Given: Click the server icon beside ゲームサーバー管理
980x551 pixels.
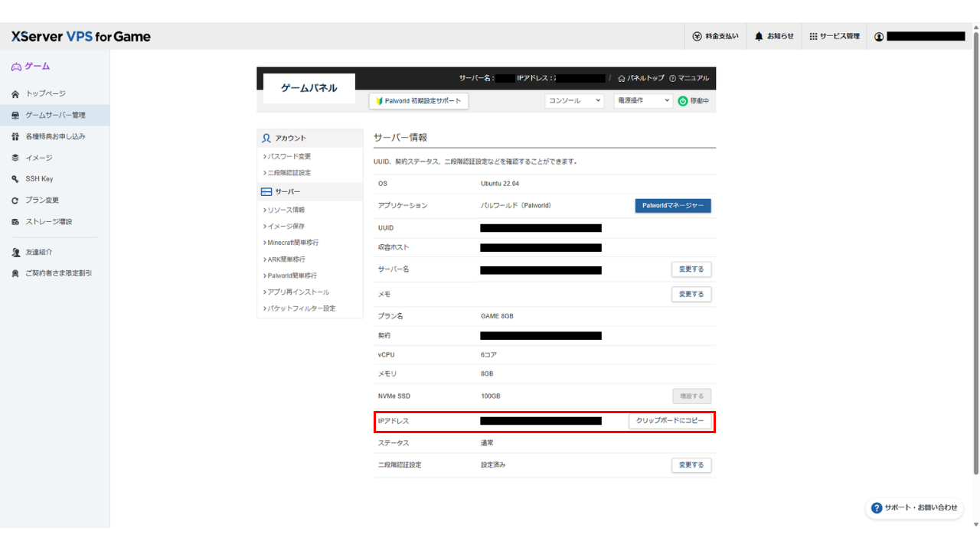Looking at the screenshot, I should point(15,115).
